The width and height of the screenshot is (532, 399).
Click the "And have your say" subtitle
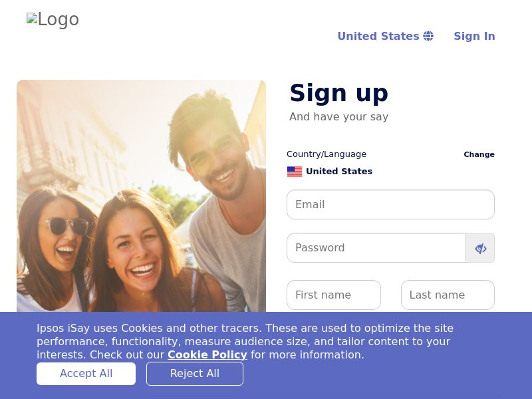(338, 117)
